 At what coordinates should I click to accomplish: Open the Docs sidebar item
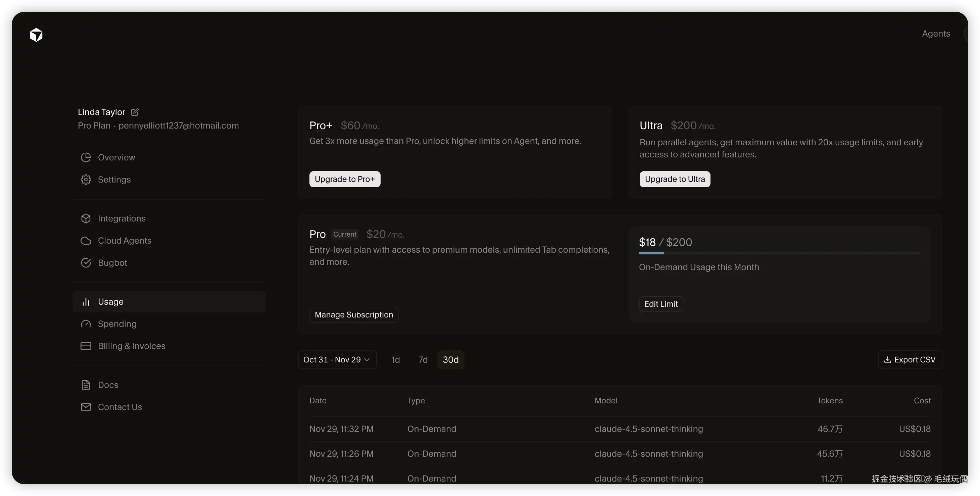coord(108,385)
